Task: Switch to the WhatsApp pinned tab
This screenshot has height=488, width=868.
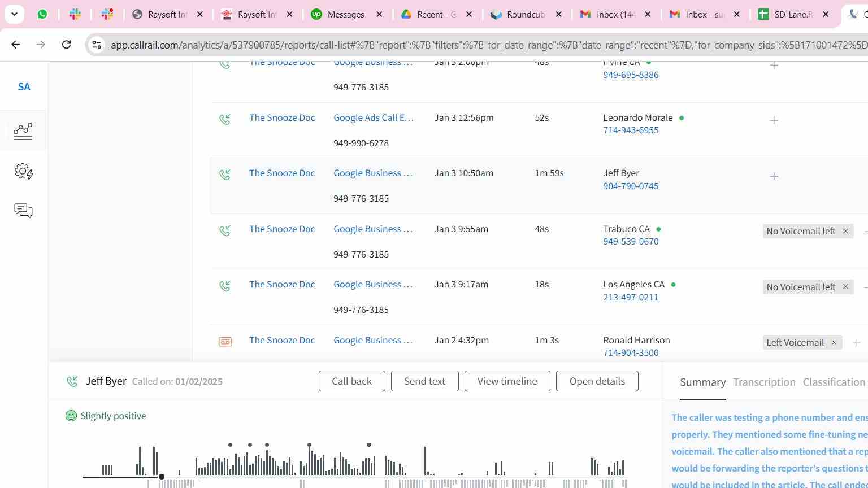Action: [42, 14]
